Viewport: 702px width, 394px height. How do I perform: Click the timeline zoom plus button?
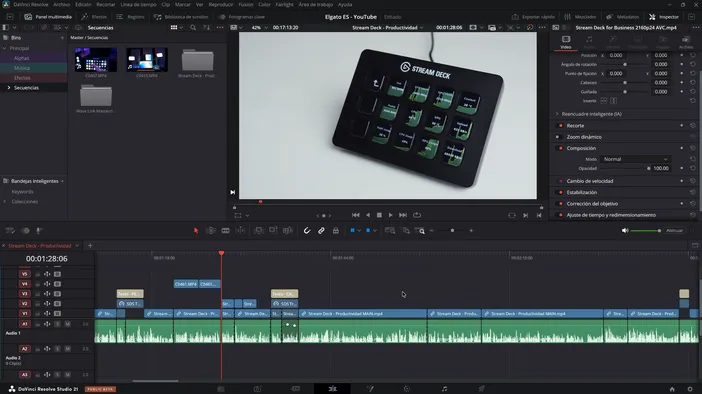(x=471, y=231)
